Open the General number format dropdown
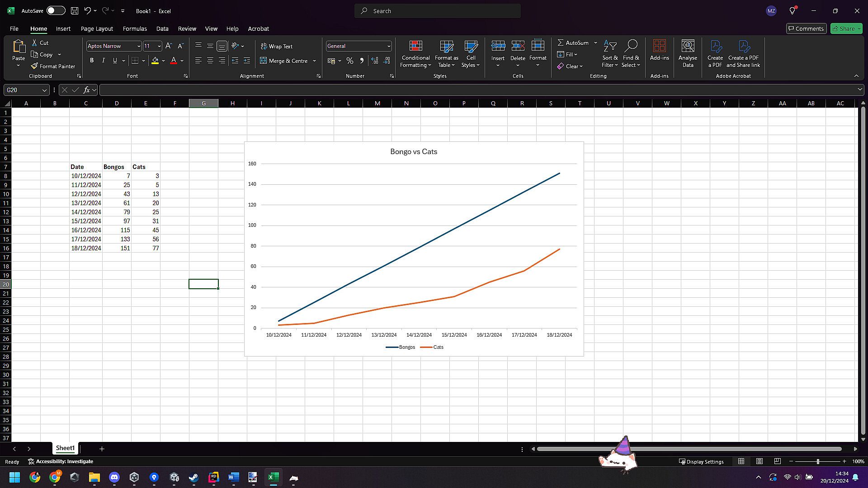868x488 pixels. tap(388, 46)
